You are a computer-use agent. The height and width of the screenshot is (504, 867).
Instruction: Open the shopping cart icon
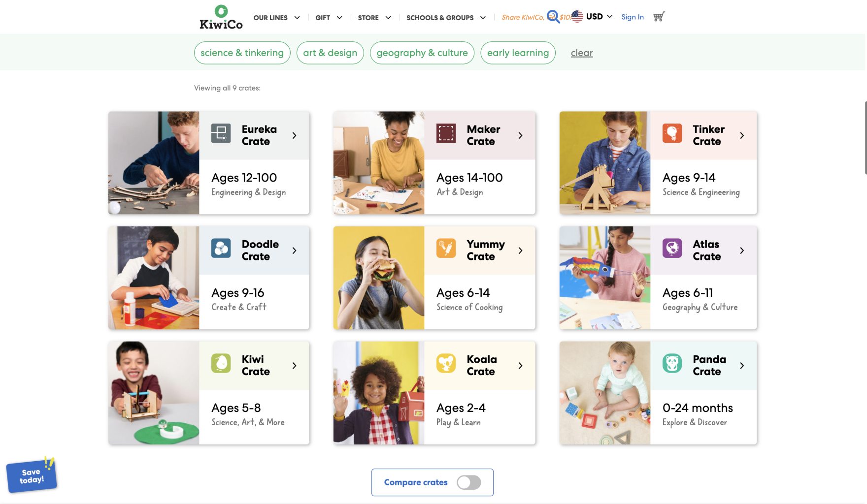659,17
